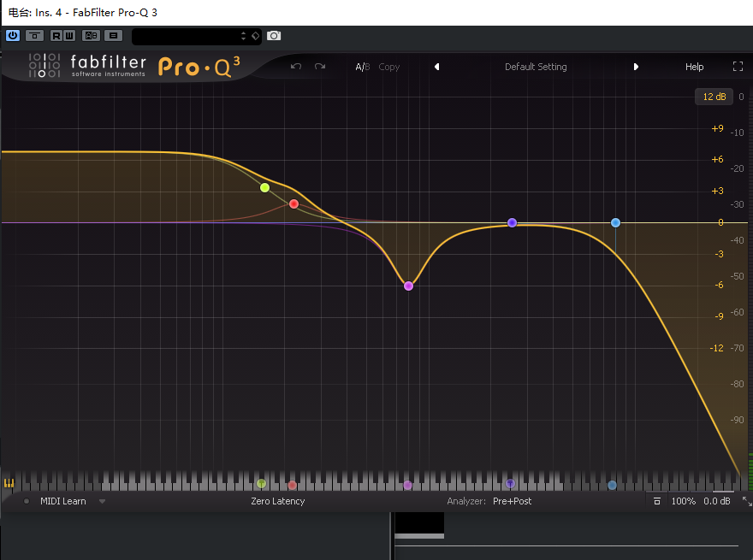Image resolution: width=753 pixels, height=560 pixels.
Task: Take a snapshot with the camera icon
Action: coord(274,36)
